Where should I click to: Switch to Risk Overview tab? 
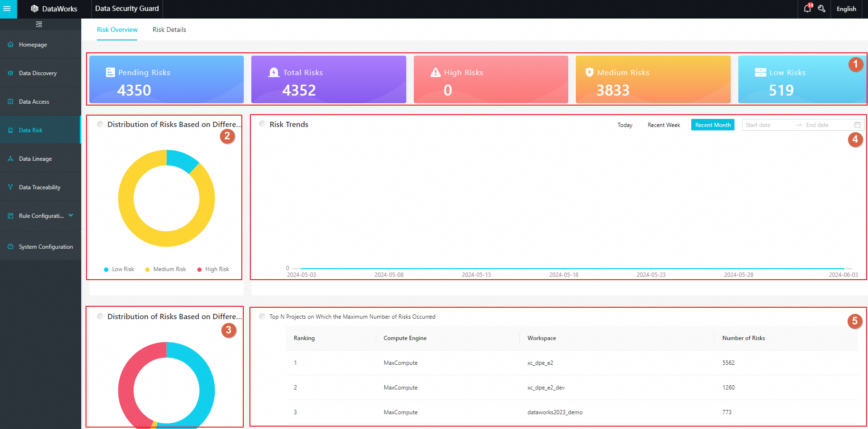pyautogui.click(x=117, y=29)
